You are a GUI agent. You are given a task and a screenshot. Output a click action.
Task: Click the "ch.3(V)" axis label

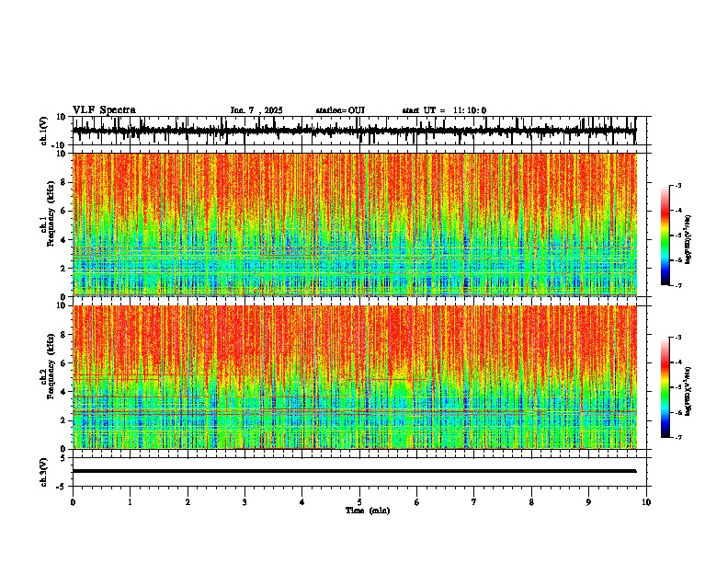44,472
